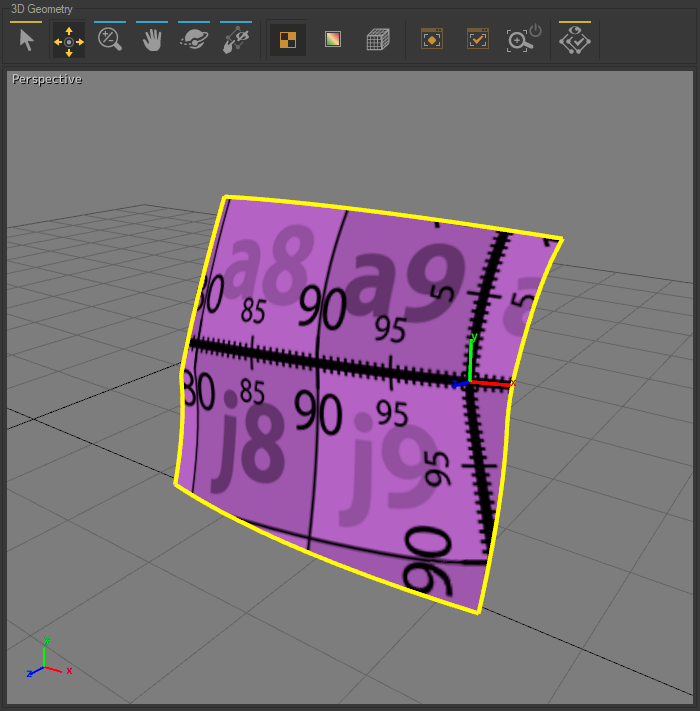Click the Perspective viewport label
The height and width of the screenshot is (711, 700).
click(x=47, y=79)
